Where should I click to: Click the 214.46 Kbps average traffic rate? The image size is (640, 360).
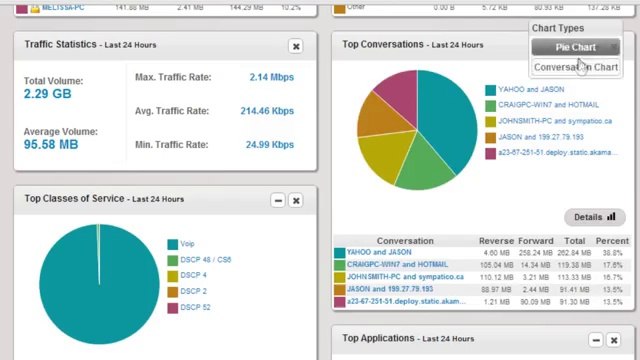[267, 111]
